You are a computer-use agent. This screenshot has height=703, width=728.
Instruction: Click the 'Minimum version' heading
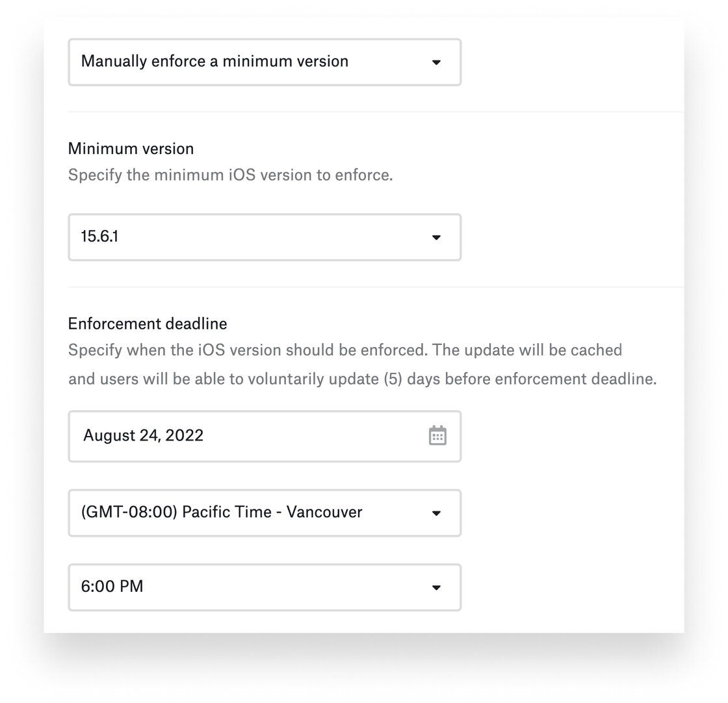coord(131,149)
